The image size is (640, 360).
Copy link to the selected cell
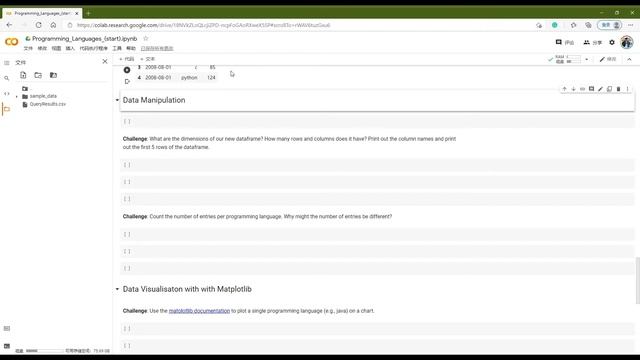pos(582,89)
